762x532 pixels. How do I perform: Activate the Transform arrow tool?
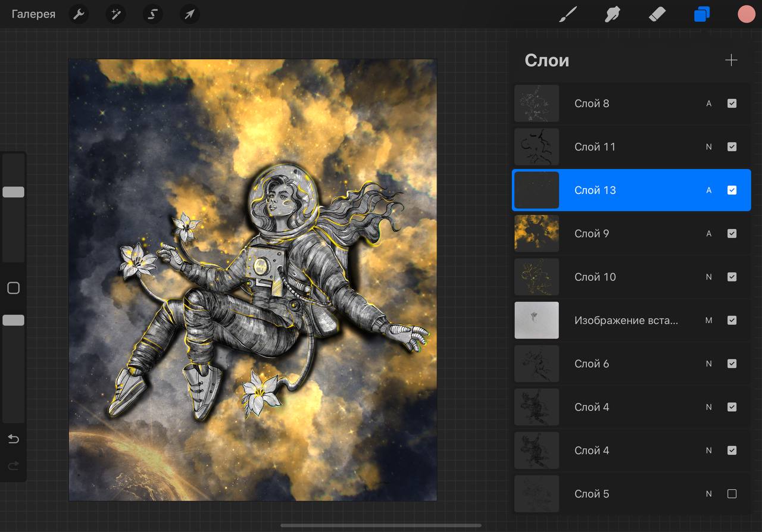[x=189, y=14]
